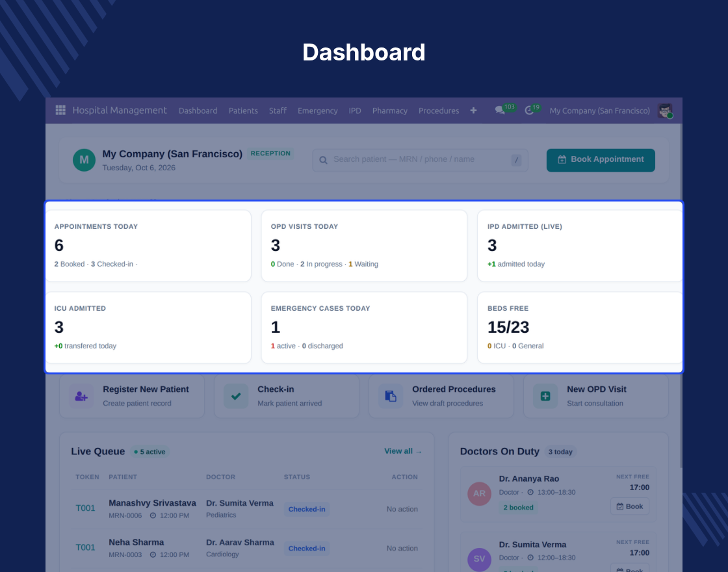This screenshot has width=728, height=572.
Task: Open the Dashboard menu item
Action: click(x=198, y=110)
